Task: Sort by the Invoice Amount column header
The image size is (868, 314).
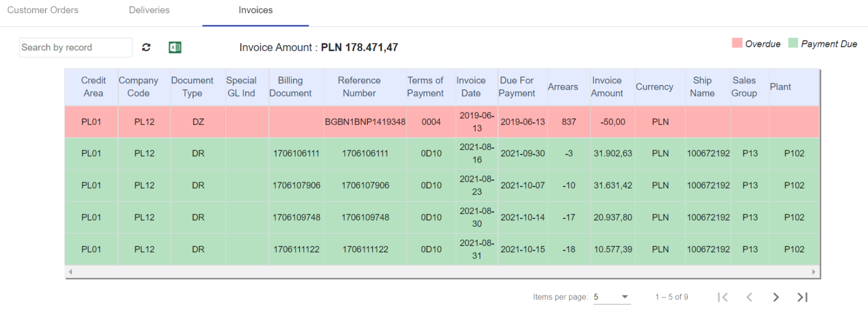Action: (607, 87)
